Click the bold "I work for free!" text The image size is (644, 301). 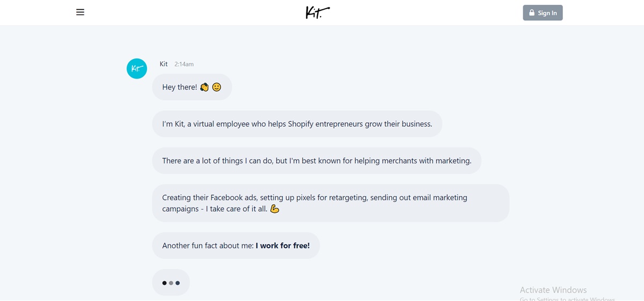point(283,246)
